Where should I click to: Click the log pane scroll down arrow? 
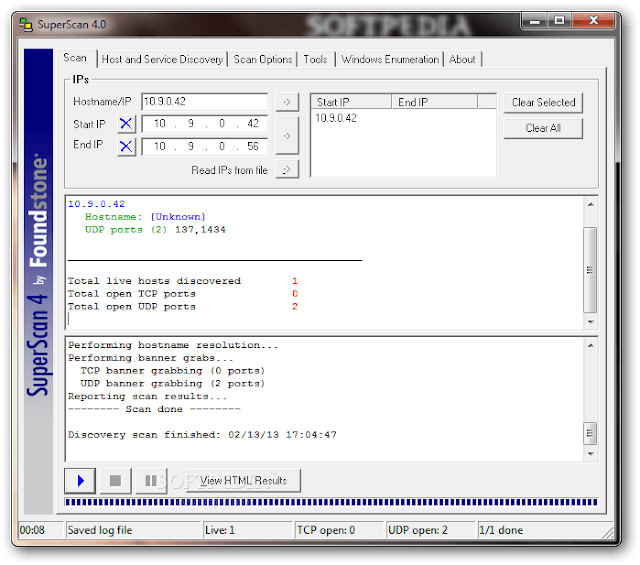(x=590, y=454)
